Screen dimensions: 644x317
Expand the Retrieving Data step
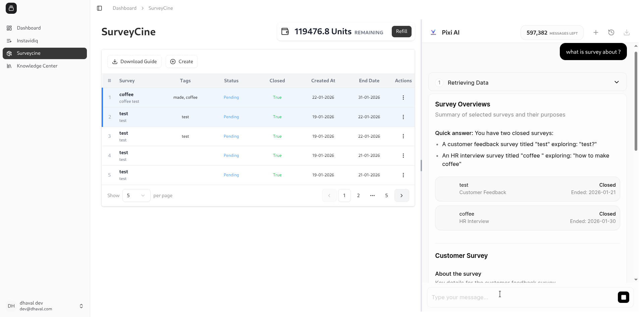click(528, 82)
